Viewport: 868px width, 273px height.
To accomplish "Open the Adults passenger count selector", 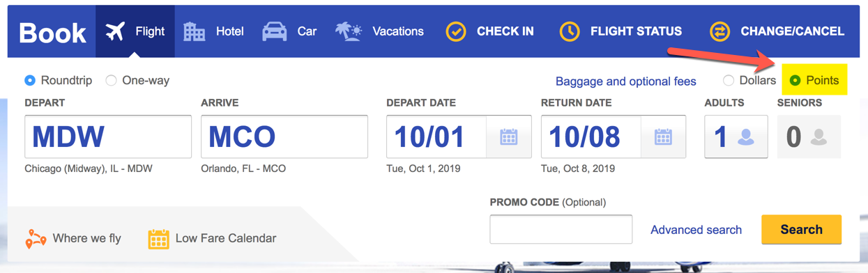I will pos(736,137).
